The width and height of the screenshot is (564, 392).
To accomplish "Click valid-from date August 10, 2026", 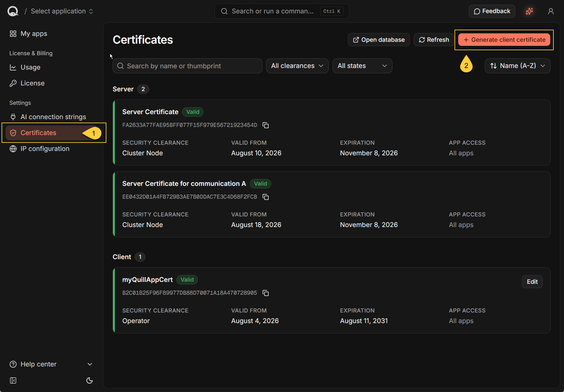I will point(256,153).
